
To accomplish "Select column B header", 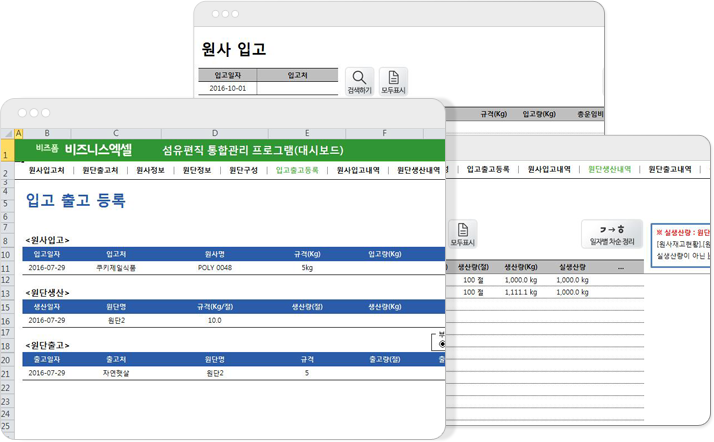I will [47, 133].
